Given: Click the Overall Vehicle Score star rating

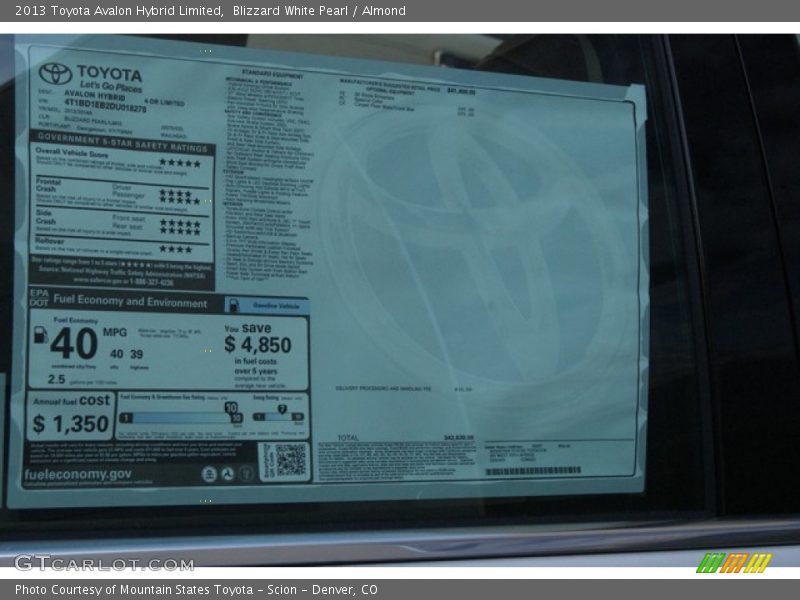Looking at the screenshot, I should click(x=180, y=163).
